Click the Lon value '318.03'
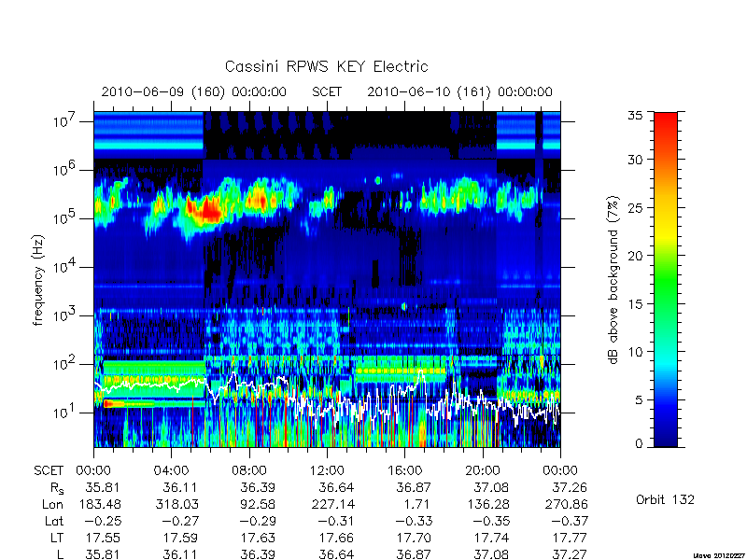 pyautogui.click(x=177, y=504)
